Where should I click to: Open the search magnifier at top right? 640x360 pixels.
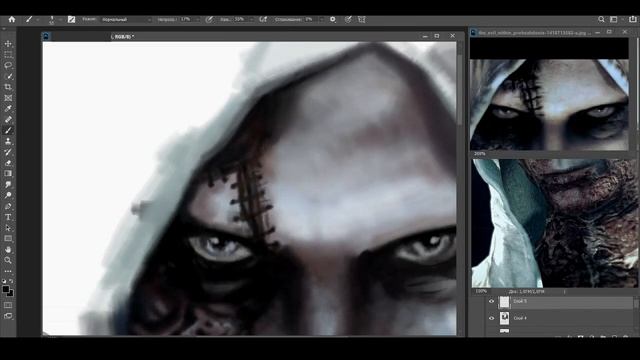[x=601, y=19]
